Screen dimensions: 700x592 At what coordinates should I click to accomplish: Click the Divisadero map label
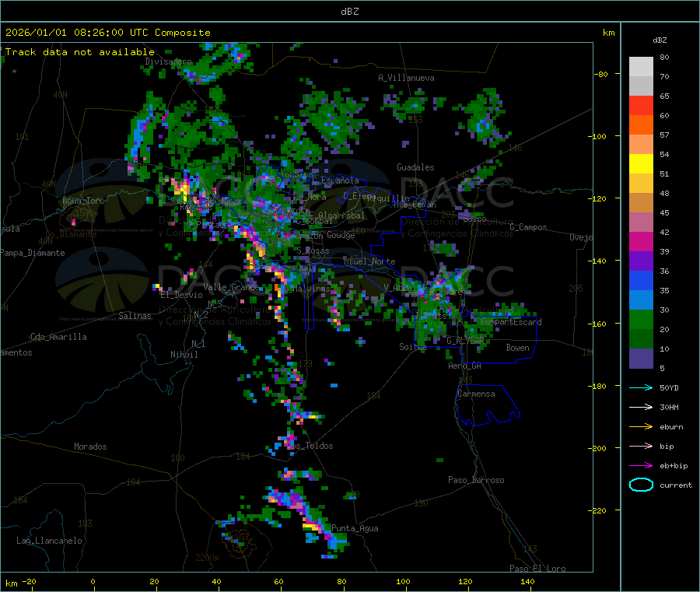168,61
